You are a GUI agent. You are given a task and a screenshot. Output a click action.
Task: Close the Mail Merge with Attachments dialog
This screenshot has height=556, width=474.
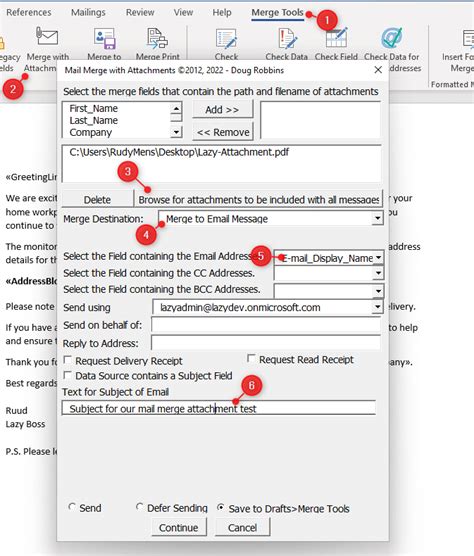[378, 70]
